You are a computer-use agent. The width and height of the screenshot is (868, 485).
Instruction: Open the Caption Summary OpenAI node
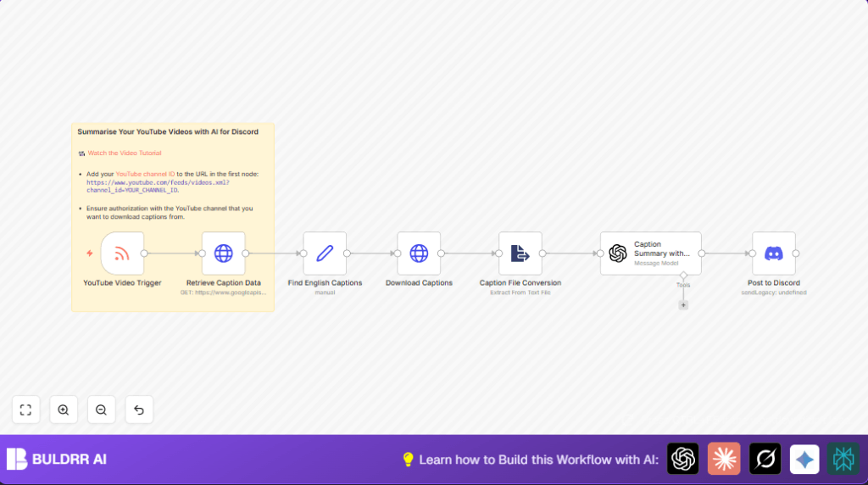650,254
